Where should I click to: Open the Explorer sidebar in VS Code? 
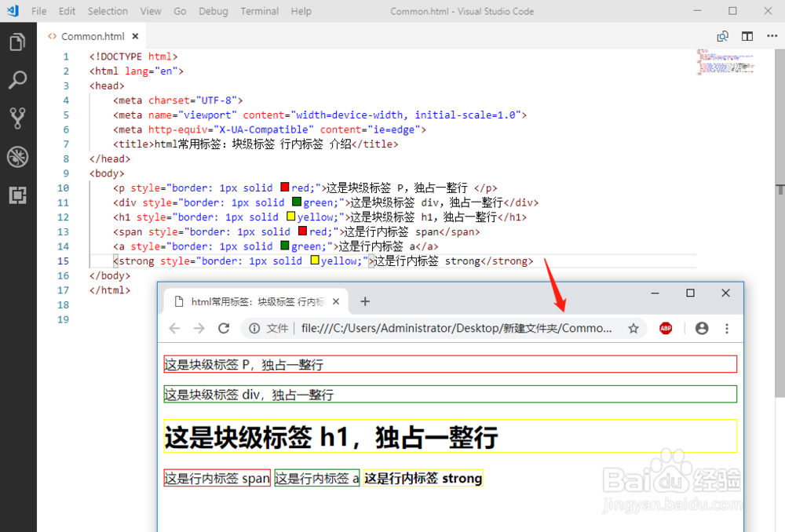tap(17, 42)
